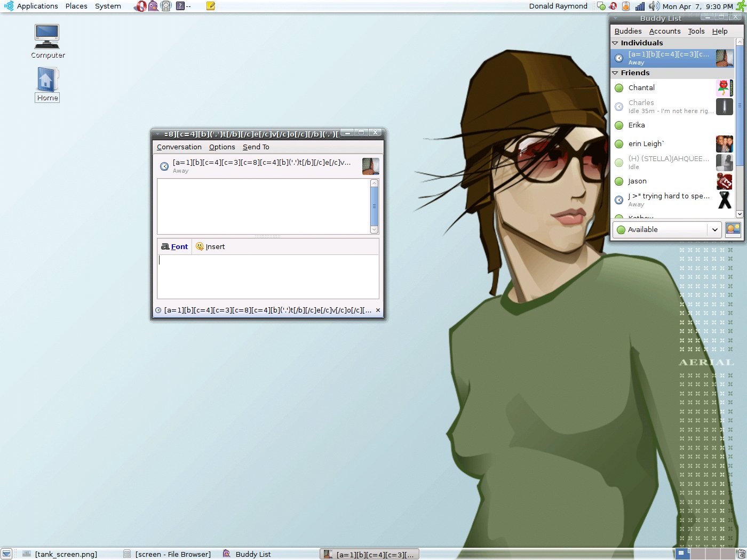Open the volume control speaker icon
The image size is (747, 560).
[x=654, y=6]
